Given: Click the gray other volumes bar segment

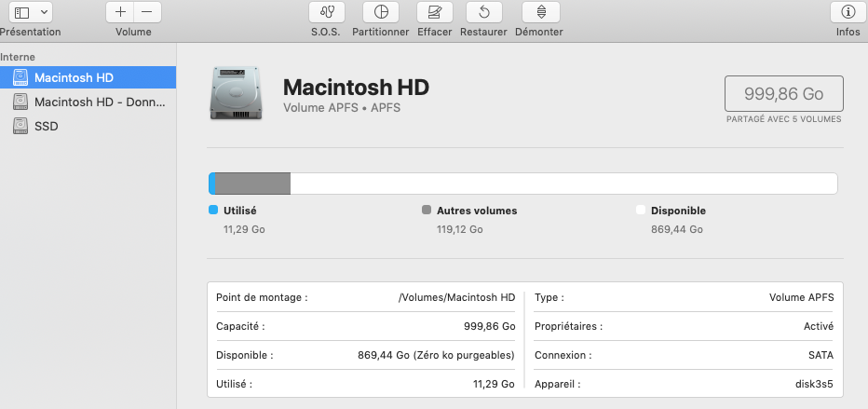Looking at the screenshot, I should click(x=252, y=184).
